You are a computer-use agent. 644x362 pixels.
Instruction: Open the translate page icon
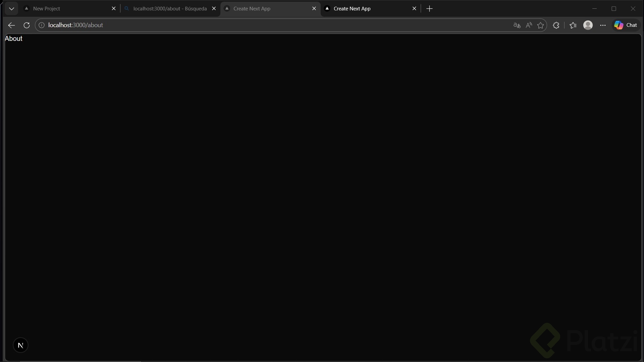tap(517, 25)
